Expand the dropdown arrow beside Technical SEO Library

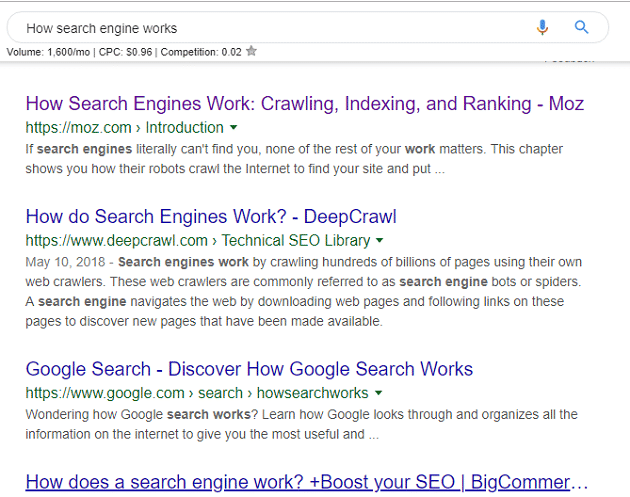pyautogui.click(x=379, y=241)
